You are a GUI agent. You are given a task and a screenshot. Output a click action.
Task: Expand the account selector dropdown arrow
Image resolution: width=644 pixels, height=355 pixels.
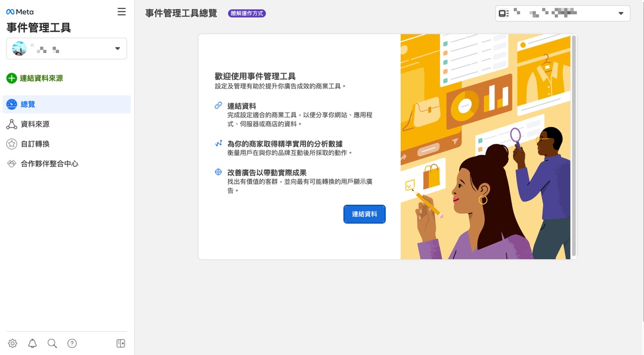117,48
